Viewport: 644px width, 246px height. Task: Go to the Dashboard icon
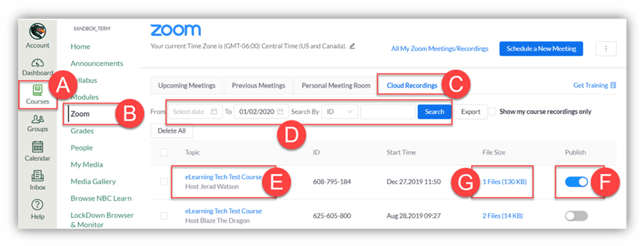click(x=37, y=63)
